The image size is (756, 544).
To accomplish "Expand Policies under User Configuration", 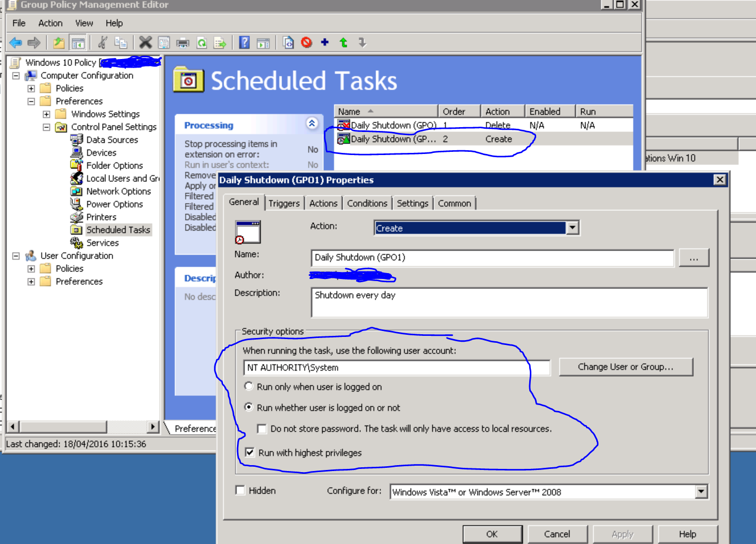I will (x=31, y=269).
